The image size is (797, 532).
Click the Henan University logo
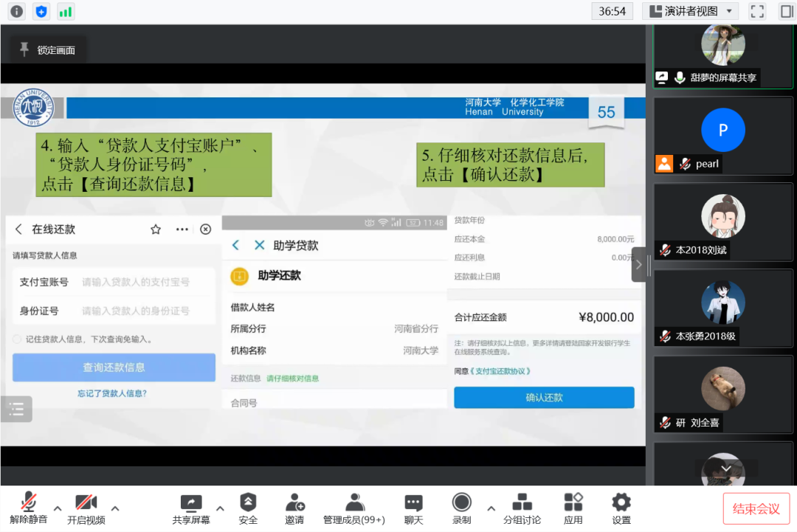click(33, 107)
